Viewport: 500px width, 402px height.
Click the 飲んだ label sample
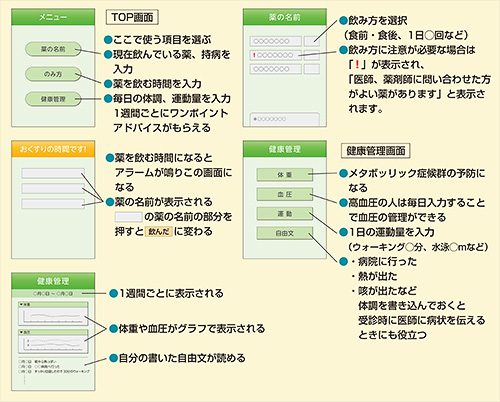click(x=159, y=232)
